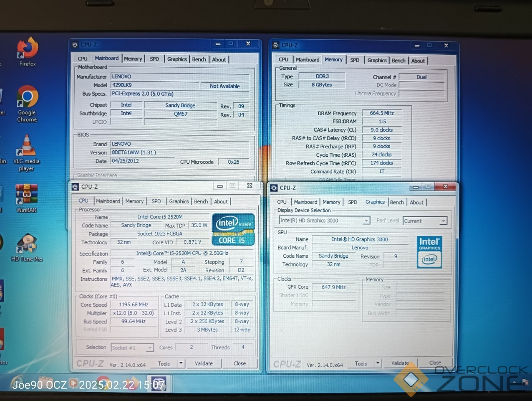Click Validate in the CPU window
This screenshot has height=401, width=532.
click(x=204, y=363)
